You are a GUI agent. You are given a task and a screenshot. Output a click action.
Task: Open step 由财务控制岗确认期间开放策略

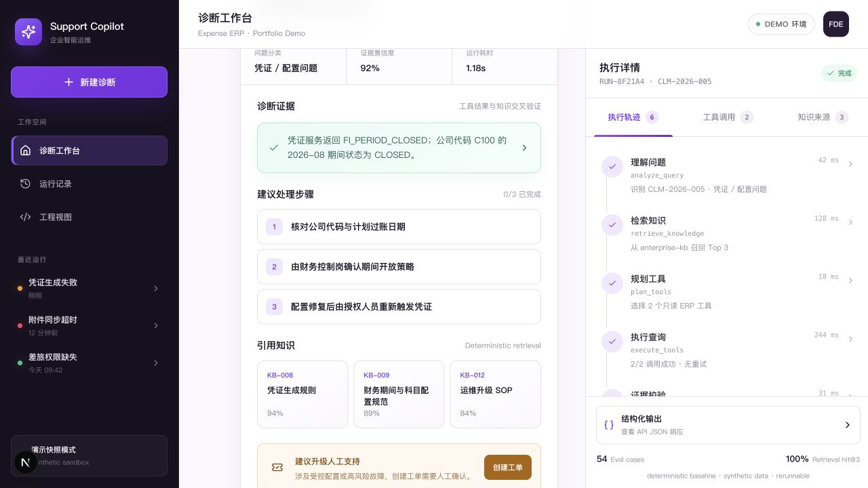[399, 266]
